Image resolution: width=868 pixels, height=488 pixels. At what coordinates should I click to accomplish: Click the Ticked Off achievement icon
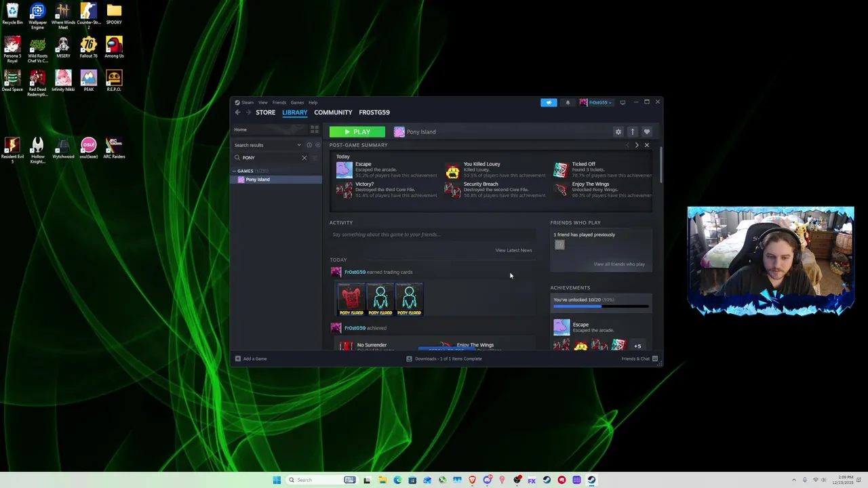[560, 170]
